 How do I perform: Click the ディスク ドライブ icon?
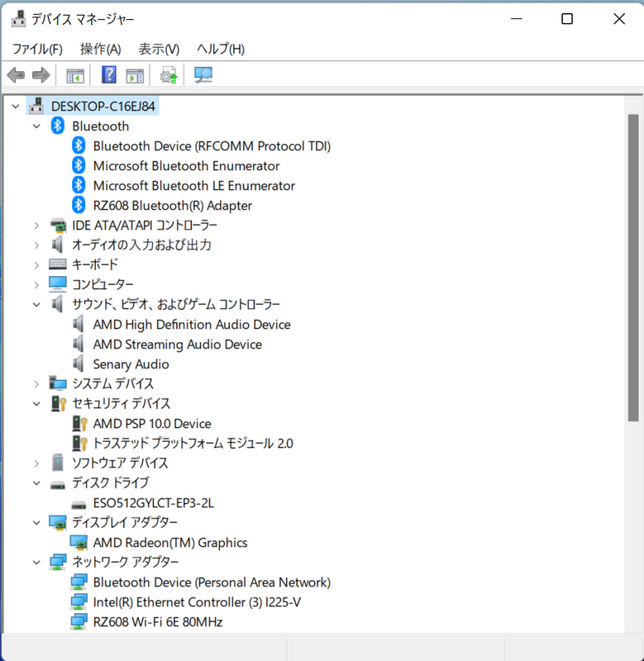(58, 485)
